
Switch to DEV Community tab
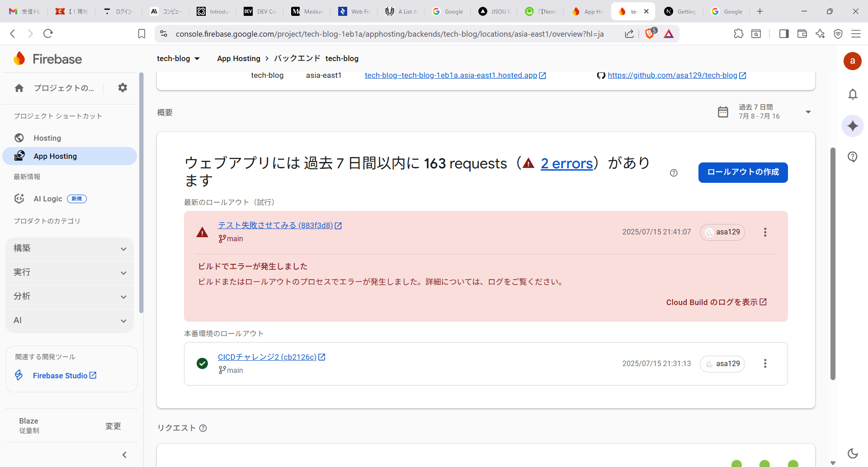(x=260, y=11)
